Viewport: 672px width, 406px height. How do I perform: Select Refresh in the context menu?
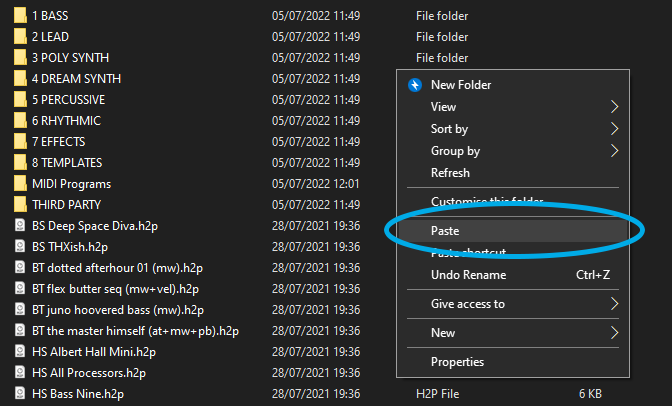click(x=450, y=173)
